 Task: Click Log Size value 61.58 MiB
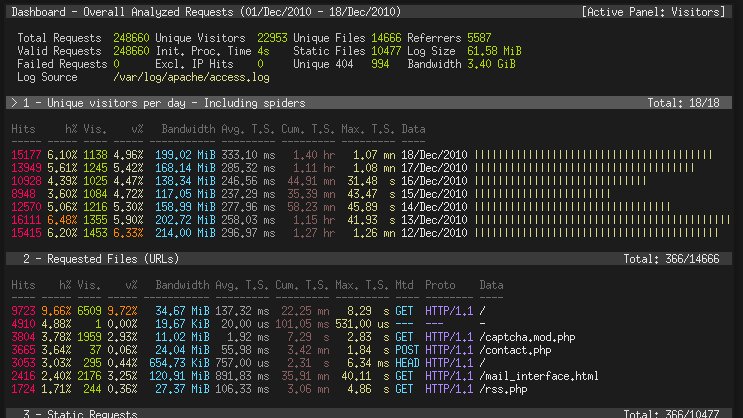(494, 51)
